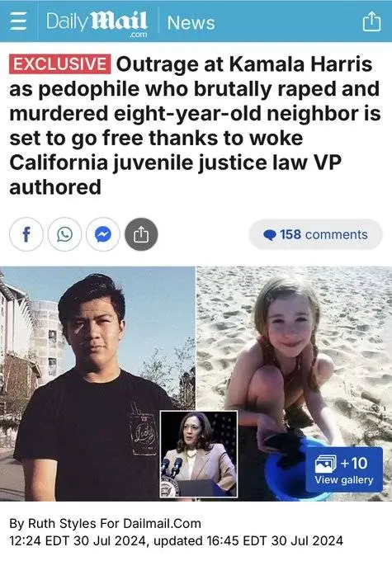
Task: Tap the blue comment bubble icon
Action: (270, 235)
